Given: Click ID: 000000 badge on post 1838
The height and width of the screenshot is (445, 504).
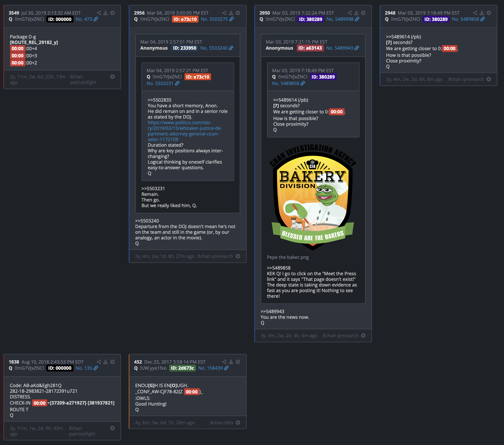Looking at the screenshot, I should 60,368.
